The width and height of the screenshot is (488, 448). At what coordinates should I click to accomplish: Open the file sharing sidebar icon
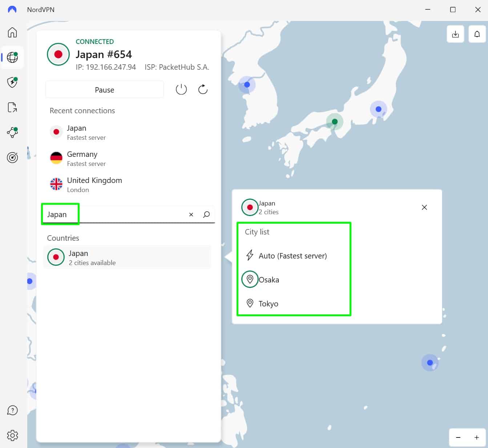click(12, 107)
